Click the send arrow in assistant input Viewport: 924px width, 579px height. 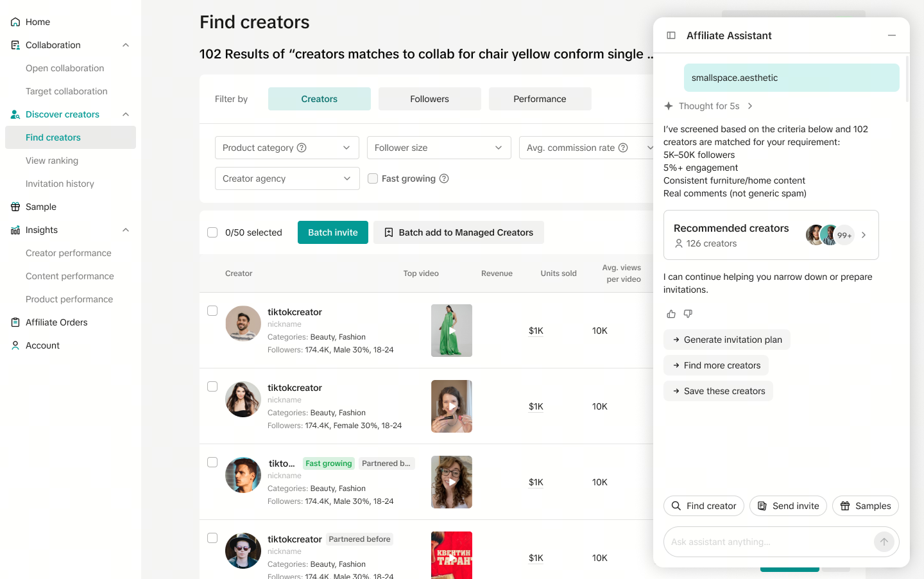[884, 542]
